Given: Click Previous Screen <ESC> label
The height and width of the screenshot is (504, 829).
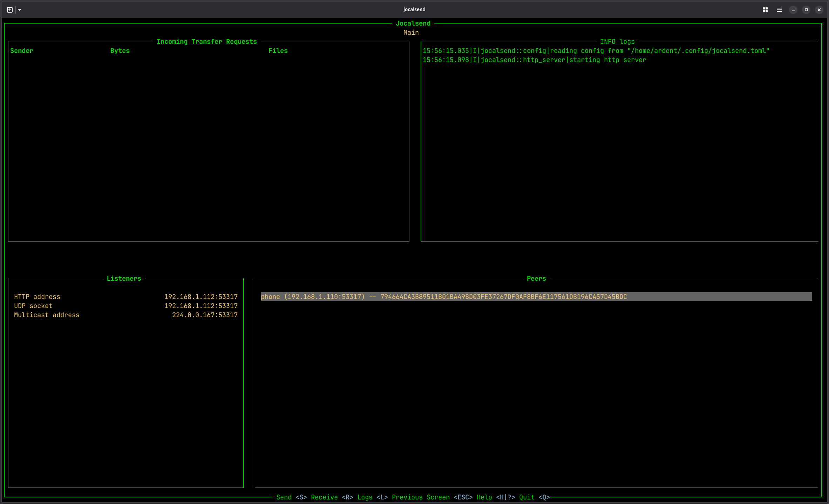Looking at the screenshot, I should (432, 497).
